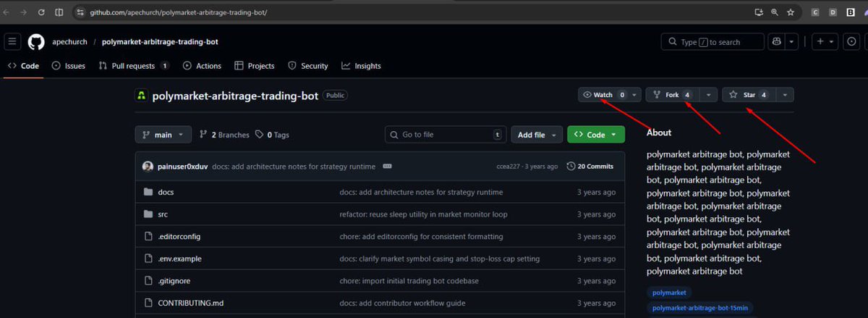Switch to the Code tab
Image resolution: width=868 pixels, height=318 pixels.
(23, 66)
